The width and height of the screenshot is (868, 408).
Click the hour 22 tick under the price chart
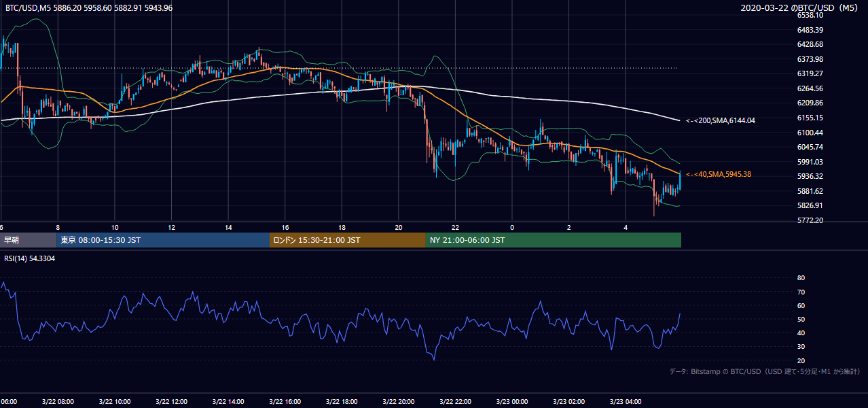click(455, 227)
